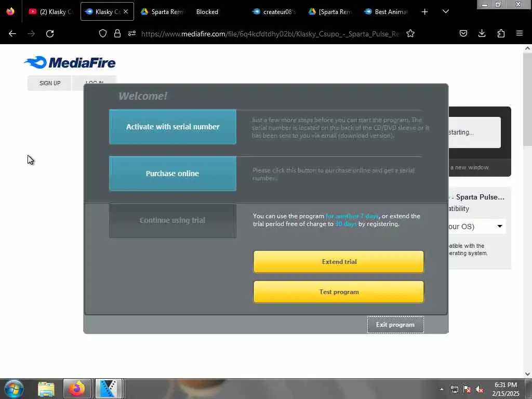Click Continue using trial button
Screen dimensions: 532x399
[172, 220]
